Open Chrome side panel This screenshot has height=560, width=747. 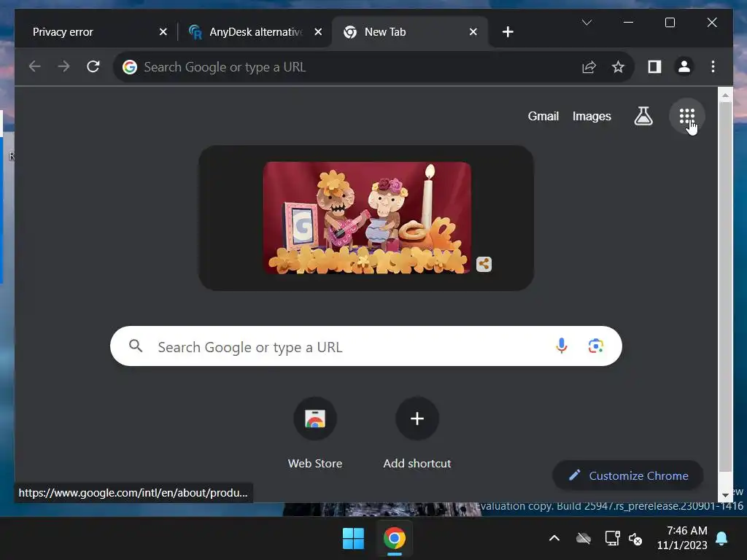tap(654, 66)
